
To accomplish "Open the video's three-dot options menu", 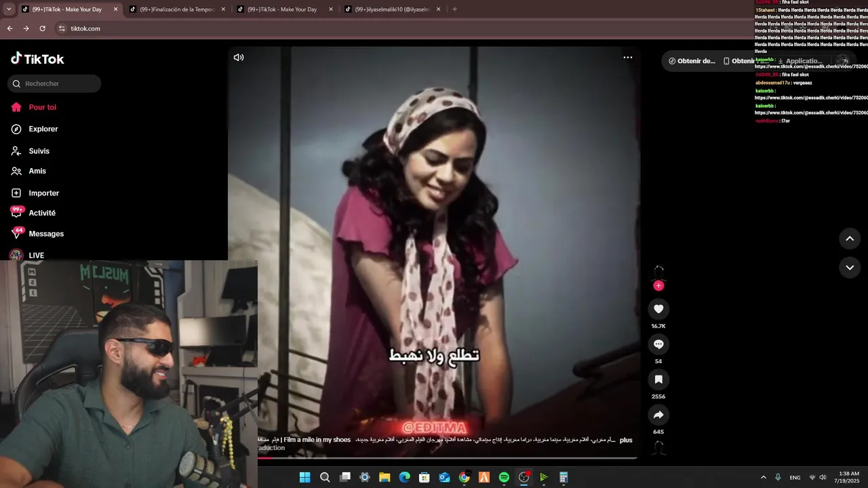I will (x=628, y=58).
